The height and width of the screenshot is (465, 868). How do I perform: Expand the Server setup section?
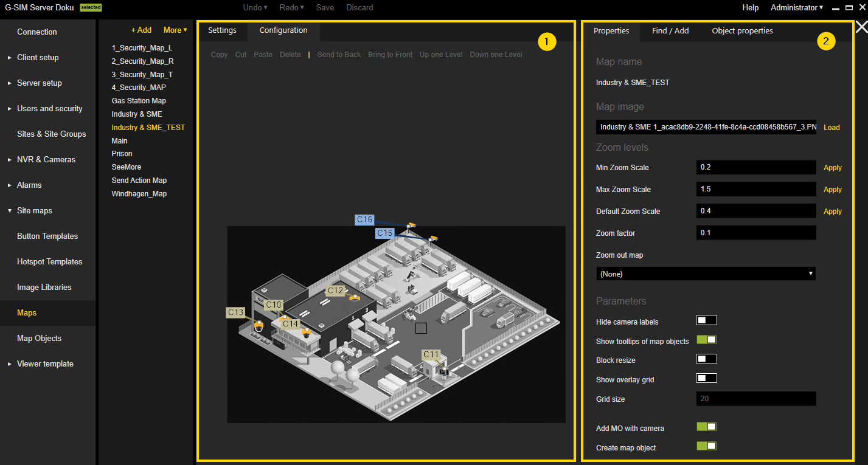click(39, 83)
